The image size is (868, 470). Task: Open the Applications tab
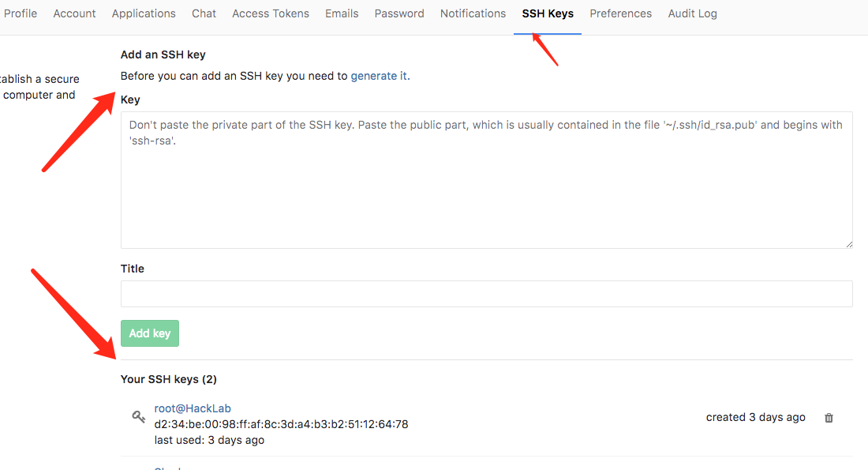click(x=144, y=13)
